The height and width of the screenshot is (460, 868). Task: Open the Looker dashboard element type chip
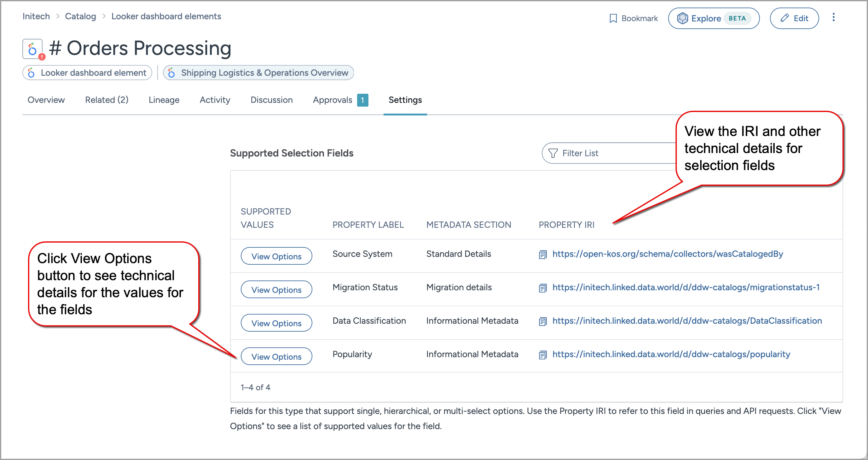(87, 73)
